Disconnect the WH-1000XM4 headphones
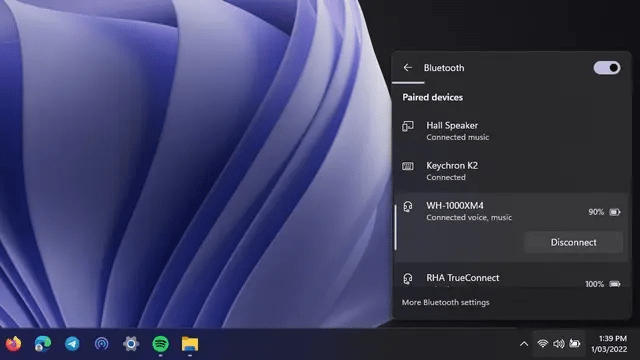 click(573, 242)
